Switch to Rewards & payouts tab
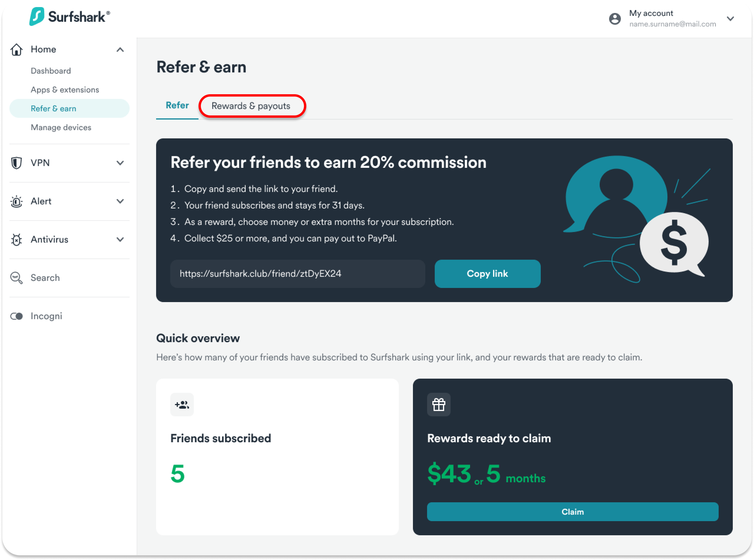The image size is (754, 560). (x=251, y=106)
